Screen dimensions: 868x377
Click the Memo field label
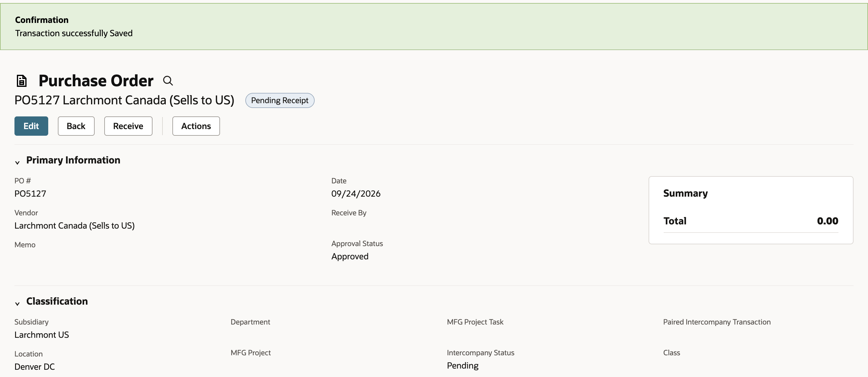pos(25,245)
